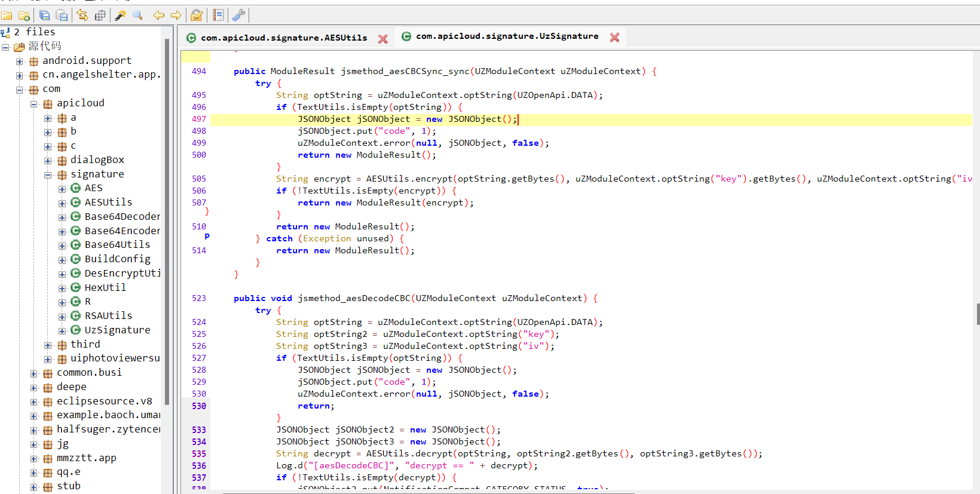Screen dimensions: 980x494
Task: Click the code editor vertical scrollbar thumb
Action: [x=978, y=314]
